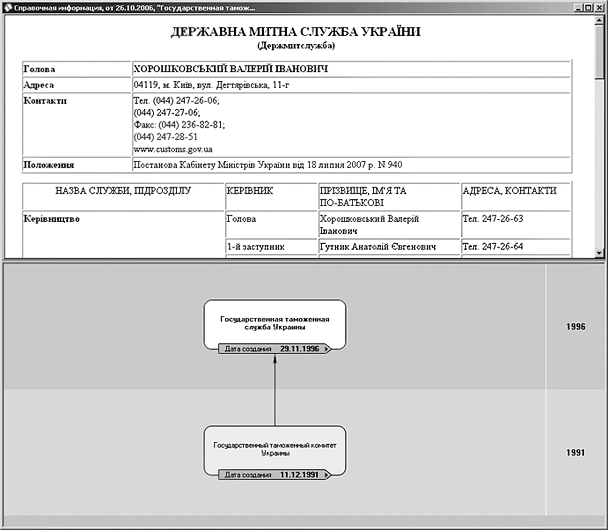Minimize the Справочная информация window
The image size is (608, 530).
point(579,8)
